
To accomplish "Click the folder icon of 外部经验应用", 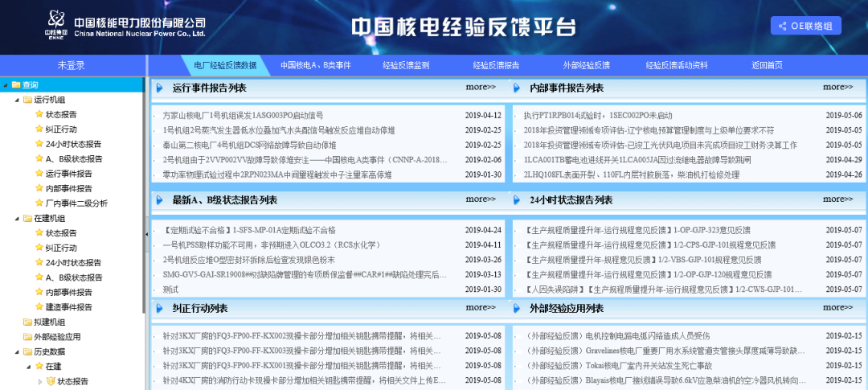I will click(27, 336).
